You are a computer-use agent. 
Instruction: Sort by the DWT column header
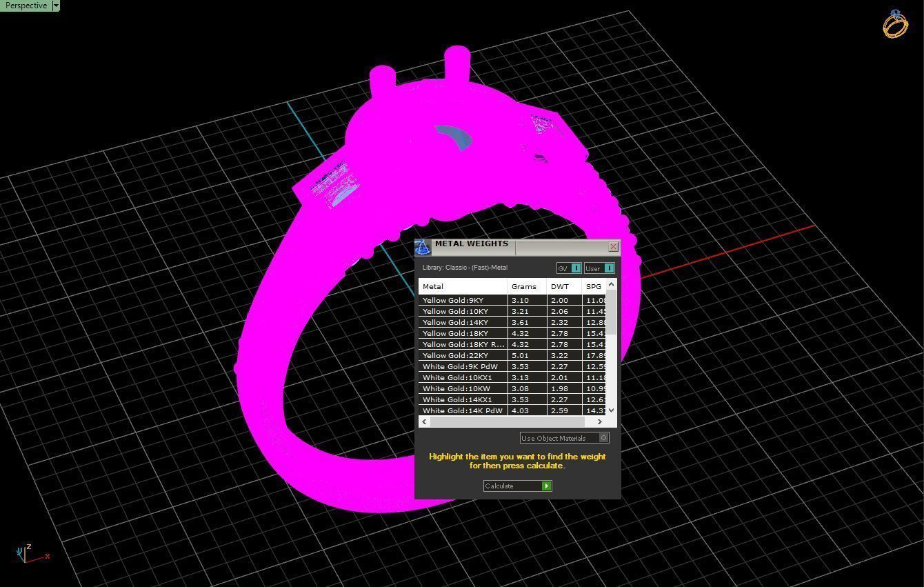564,286
